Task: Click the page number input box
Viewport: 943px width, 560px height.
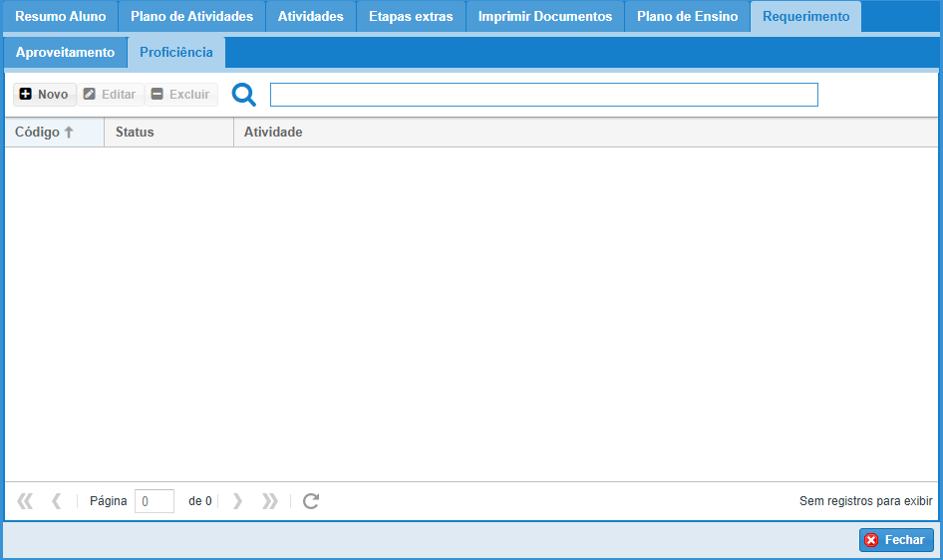Action: (154, 501)
